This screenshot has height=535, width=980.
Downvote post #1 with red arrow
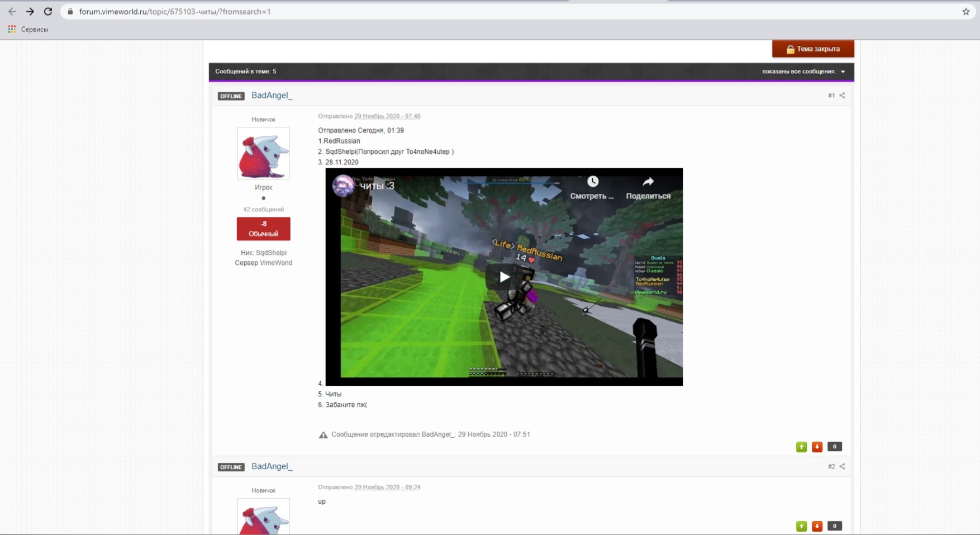pyautogui.click(x=817, y=447)
